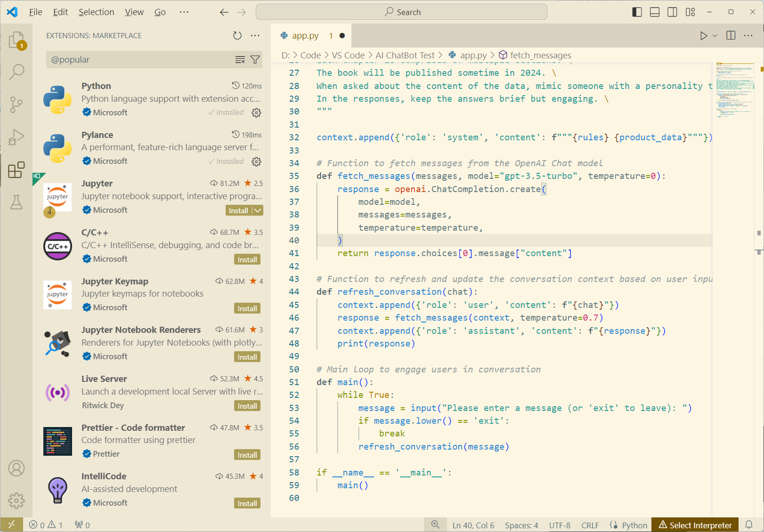Open the Explorer view in activity bar
This screenshot has height=532, width=764.
click(16, 40)
